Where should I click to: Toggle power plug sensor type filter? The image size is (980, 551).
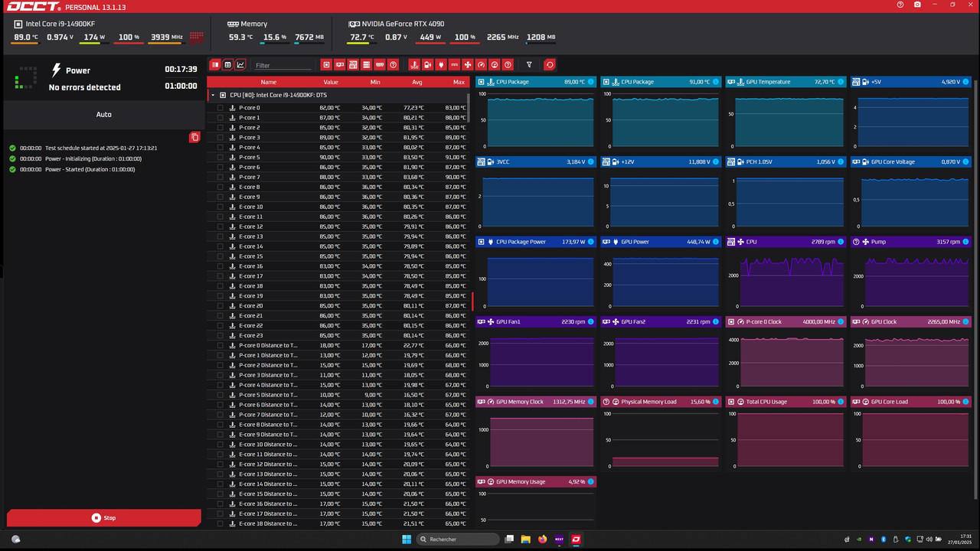point(441,65)
